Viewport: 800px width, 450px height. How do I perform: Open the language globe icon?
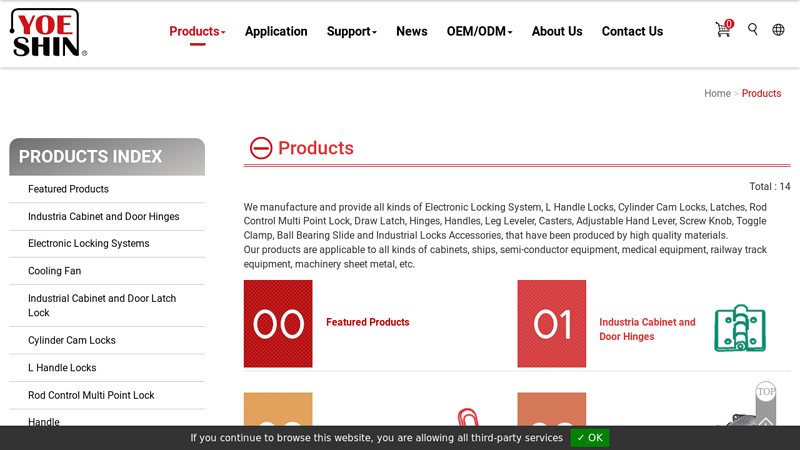coord(778,30)
